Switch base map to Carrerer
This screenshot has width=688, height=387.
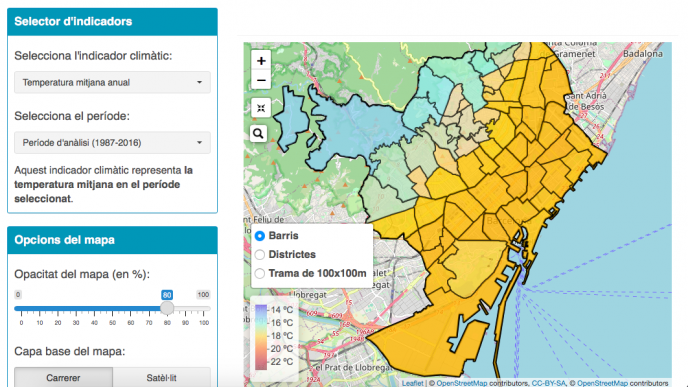point(63,377)
